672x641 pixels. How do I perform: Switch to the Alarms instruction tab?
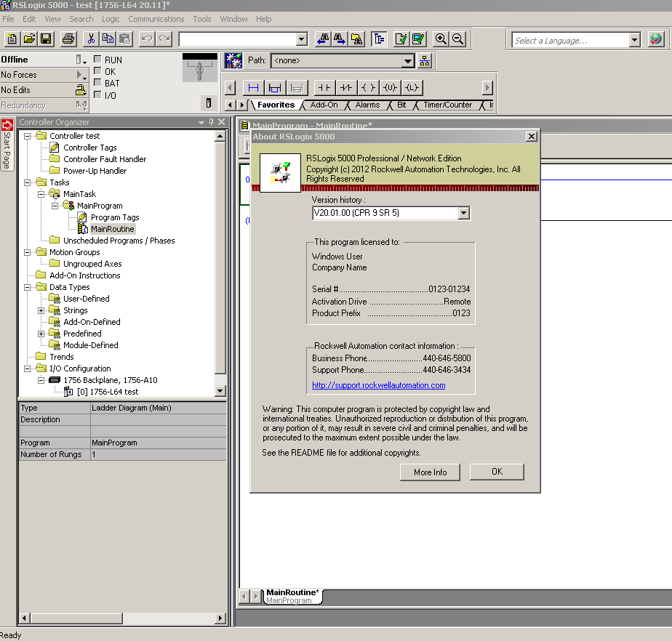click(367, 105)
